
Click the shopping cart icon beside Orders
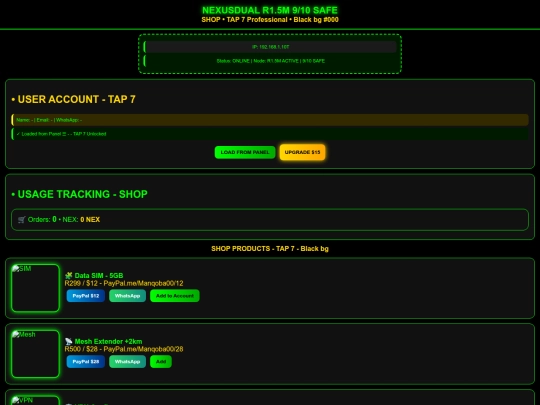tap(22, 220)
